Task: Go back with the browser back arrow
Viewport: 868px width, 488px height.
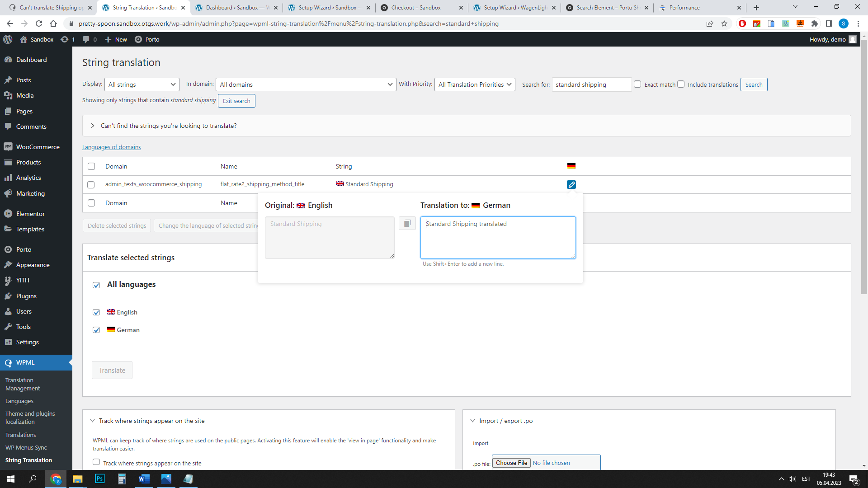Action: point(10,23)
